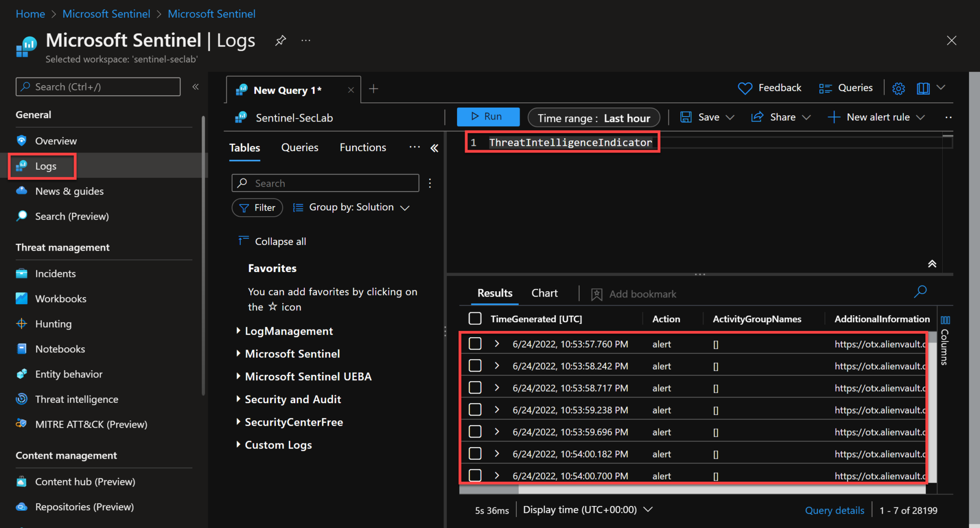The width and height of the screenshot is (980, 528).
Task: Open Entity behavior page
Action: click(69, 374)
